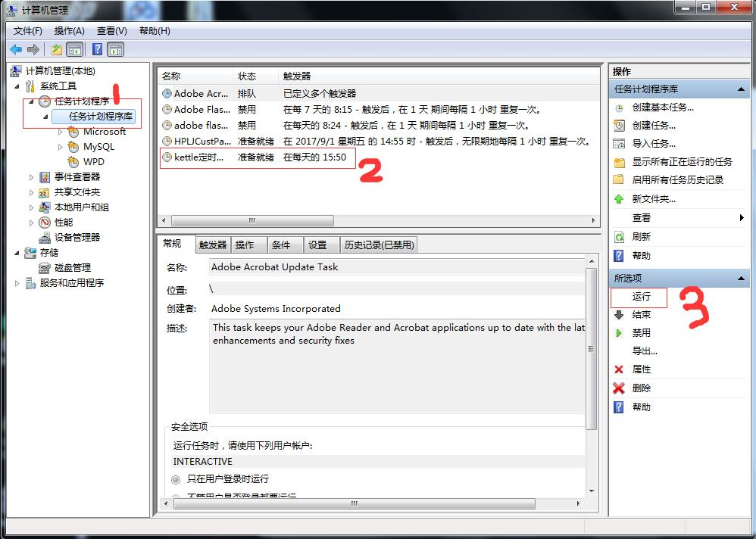Switch to the 触发器 tab
The image size is (756, 539).
(x=213, y=245)
